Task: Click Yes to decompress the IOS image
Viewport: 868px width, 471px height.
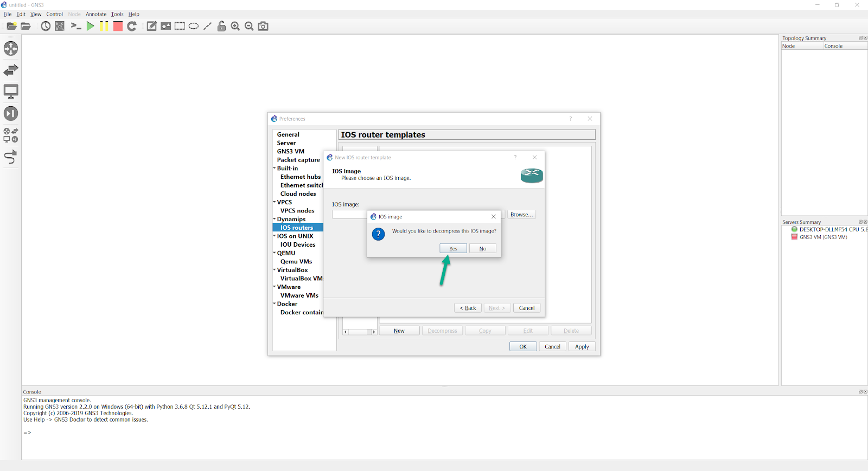Action: point(453,248)
